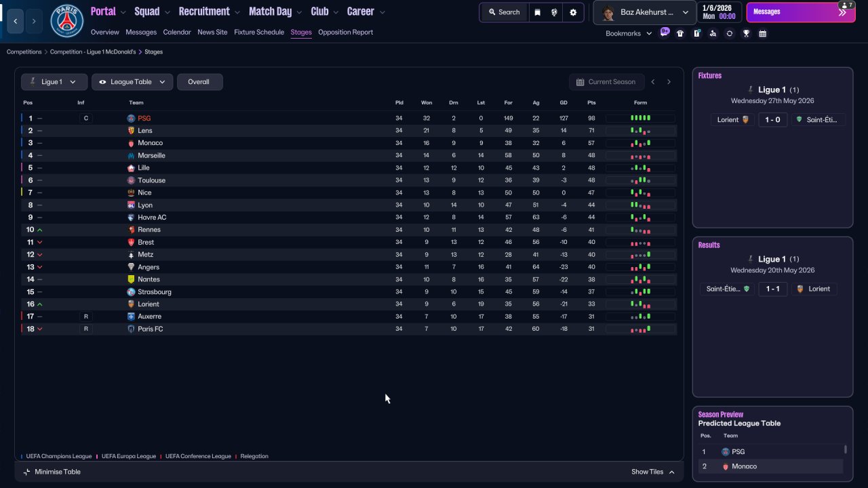Expand the Show Tiles panel
Screen dimensions: 868x488
pos(653,472)
